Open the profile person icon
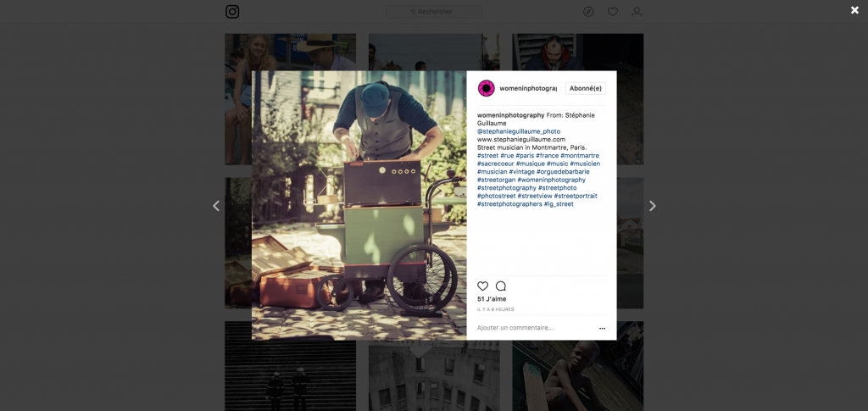The image size is (868, 411). tap(637, 12)
